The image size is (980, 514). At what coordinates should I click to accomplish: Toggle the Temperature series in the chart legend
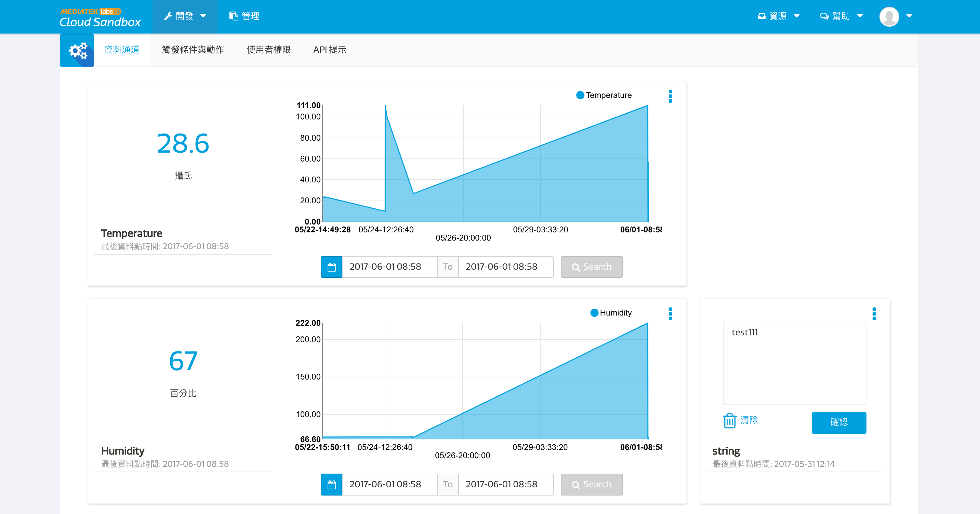(x=604, y=95)
